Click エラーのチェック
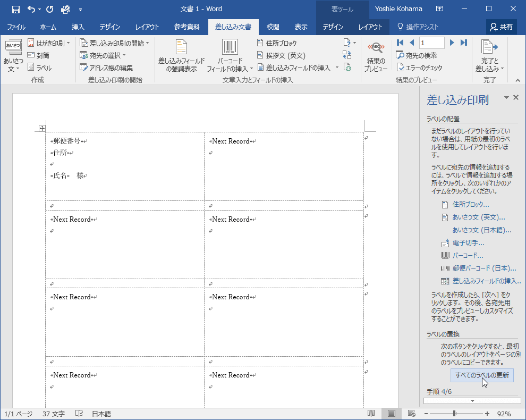Image resolution: width=526 pixels, height=420 pixels. (419, 68)
